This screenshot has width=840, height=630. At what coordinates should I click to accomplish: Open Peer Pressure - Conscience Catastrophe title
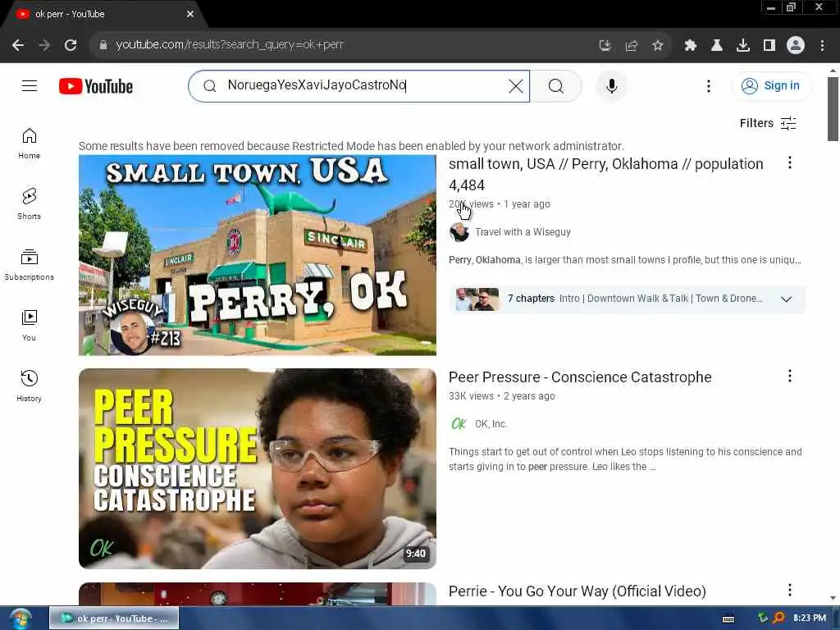pyautogui.click(x=580, y=377)
